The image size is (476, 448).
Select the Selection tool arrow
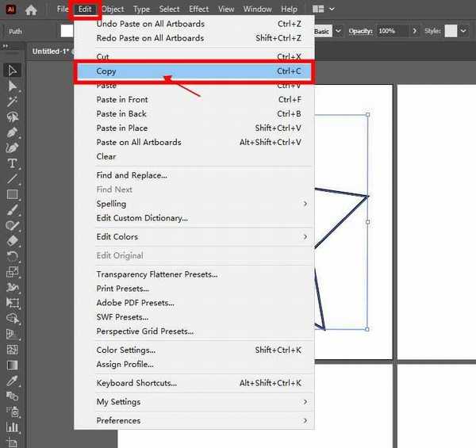(13, 71)
